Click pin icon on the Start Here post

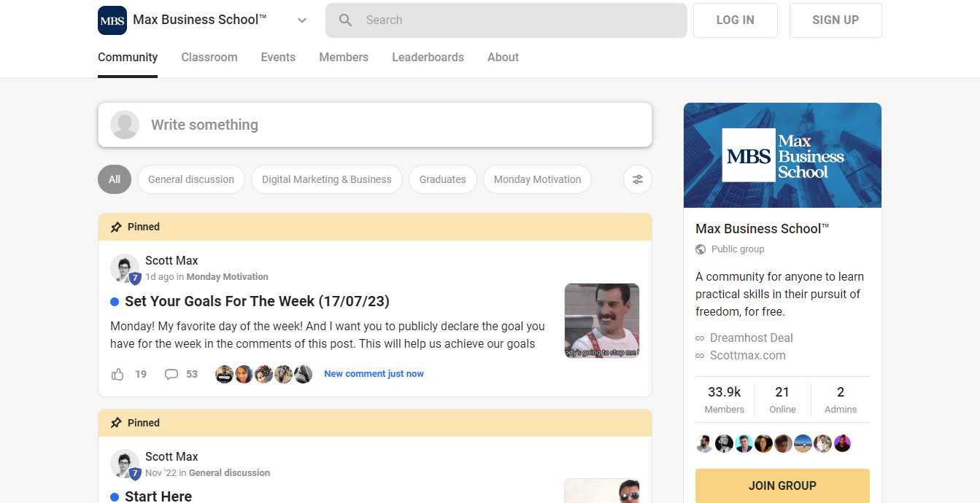116,423
